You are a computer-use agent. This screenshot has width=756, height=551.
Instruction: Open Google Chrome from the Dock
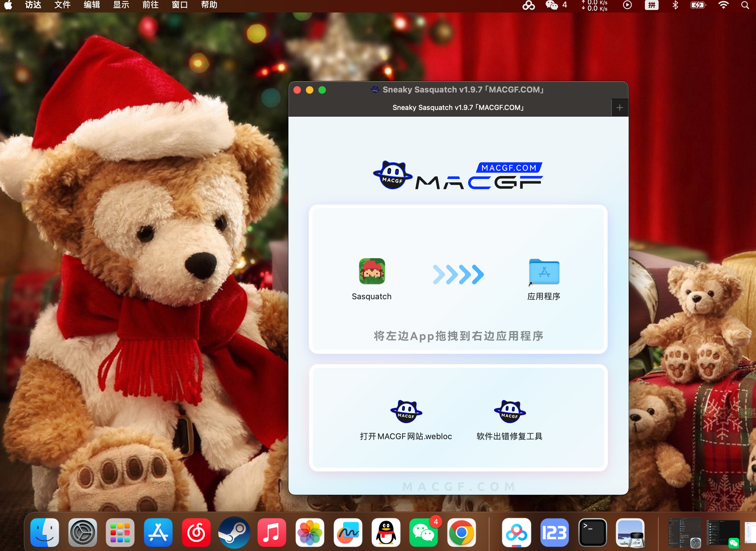point(461,533)
